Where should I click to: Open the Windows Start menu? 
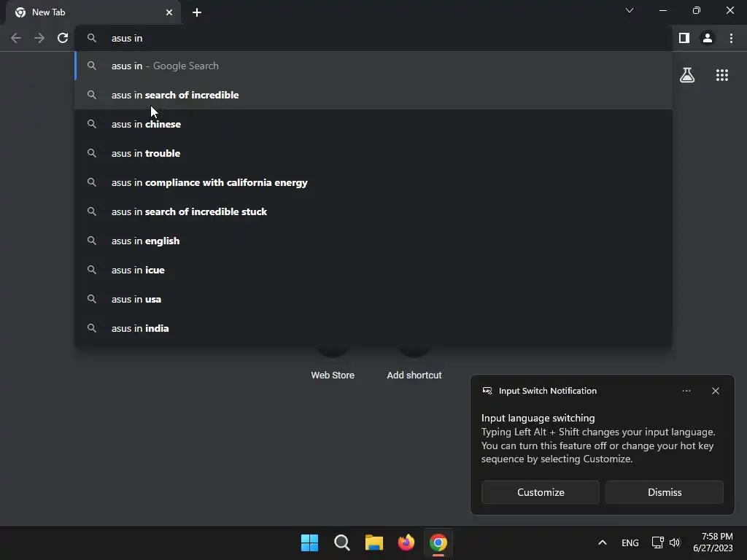(309, 542)
